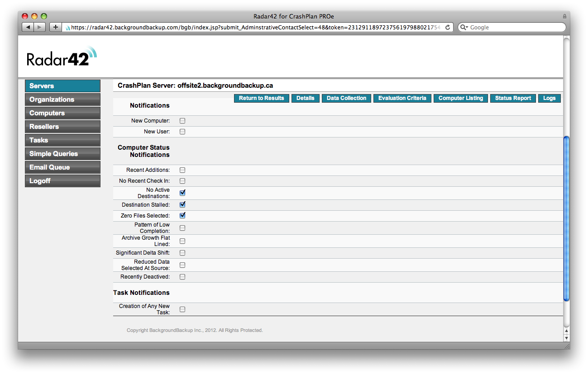View the server Logs
588x374 pixels.
pyautogui.click(x=550, y=98)
